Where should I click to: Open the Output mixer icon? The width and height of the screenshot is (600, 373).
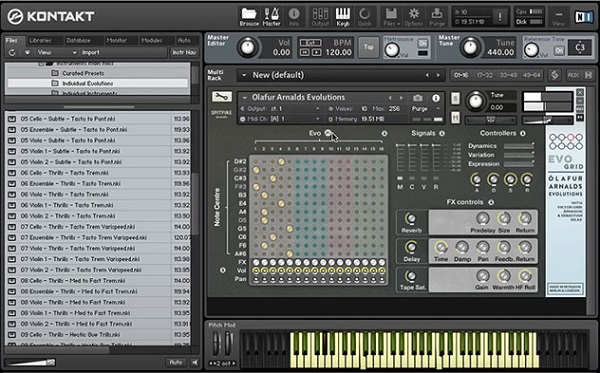pyautogui.click(x=320, y=17)
